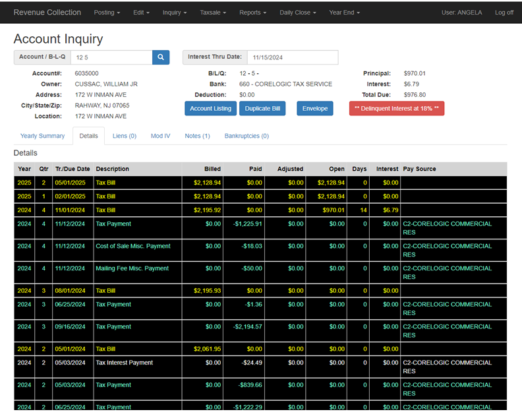522x420 pixels.
Task: Click the magnifying glass search icon
Action: pyautogui.click(x=161, y=57)
